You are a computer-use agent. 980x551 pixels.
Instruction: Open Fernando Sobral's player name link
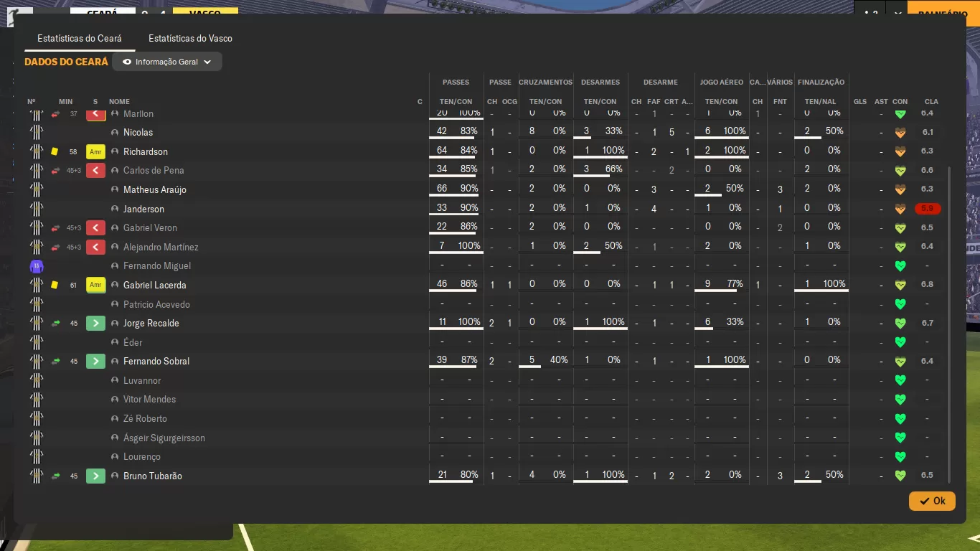(156, 361)
